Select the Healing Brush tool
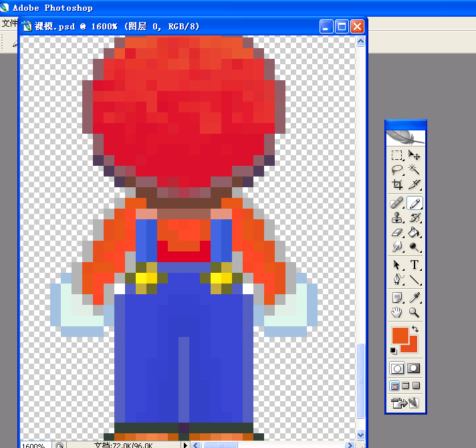The height and width of the screenshot is (448, 476). 396,203
